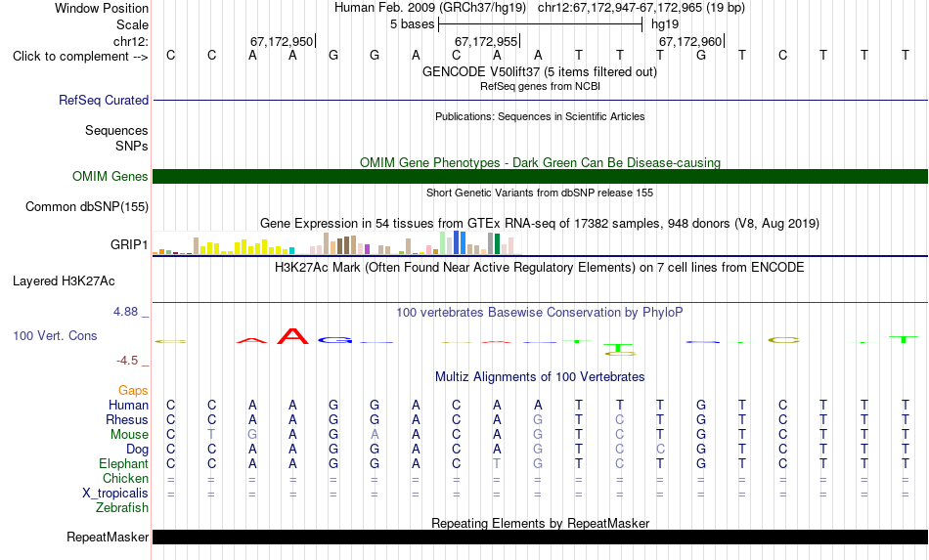This screenshot has width=929, height=560.
Task: Click the RefSeq Curated gene line
Action: (540, 100)
